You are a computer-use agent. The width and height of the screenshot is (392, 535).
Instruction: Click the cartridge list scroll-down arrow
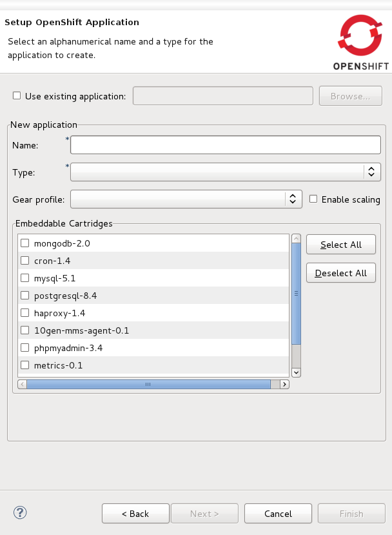pyautogui.click(x=296, y=372)
